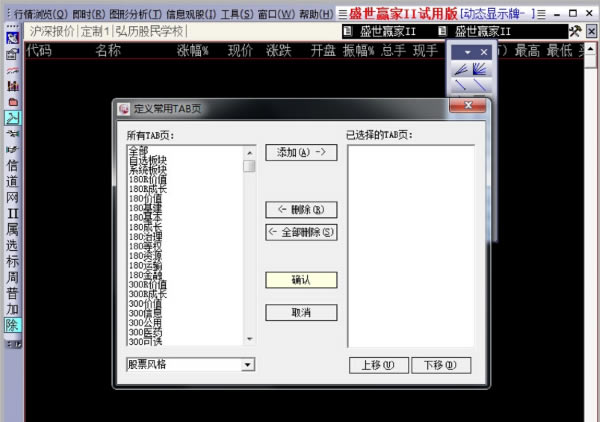Click the red folder icon in the left sidebar
The image size is (600, 422).
tap(13, 102)
